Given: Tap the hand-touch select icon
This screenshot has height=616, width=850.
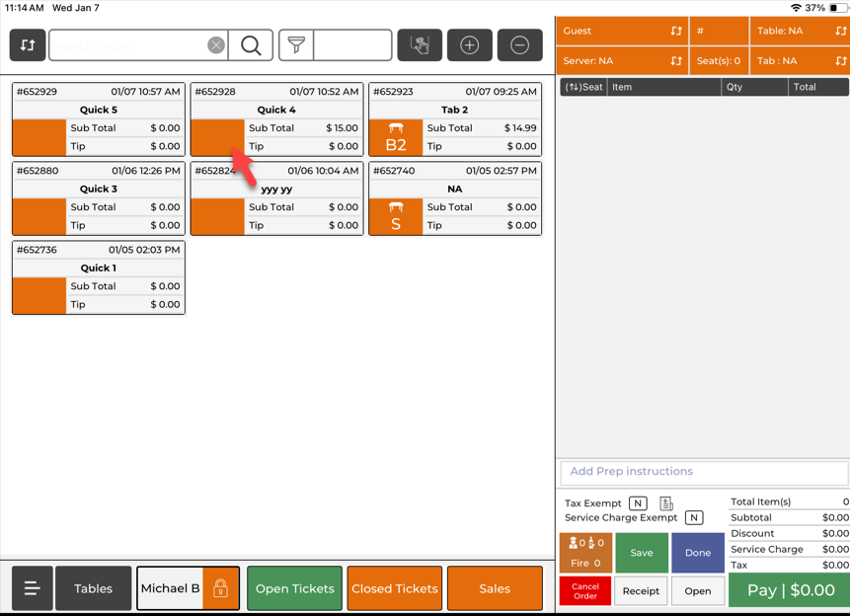Looking at the screenshot, I should [420, 45].
